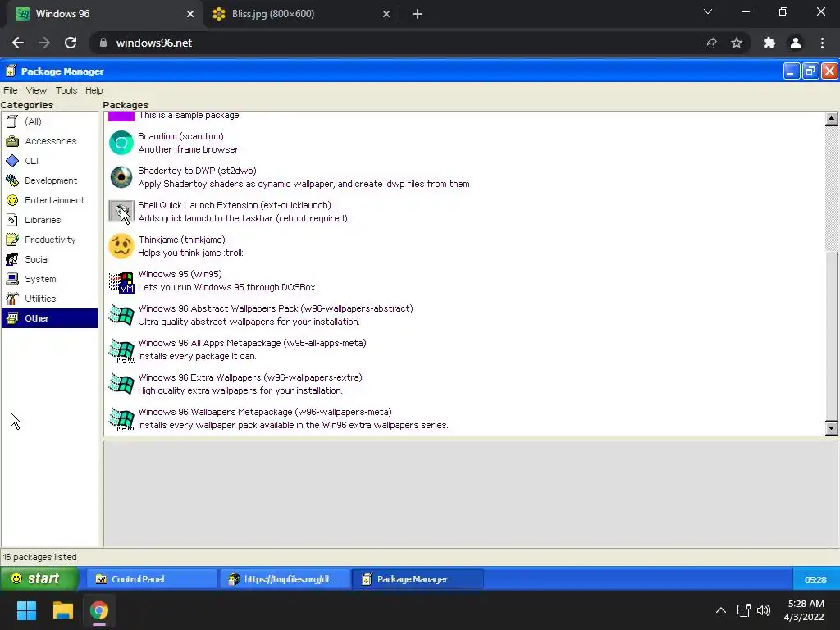Click the Accessories category icon
Image resolution: width=840 pixels, height=630 pixels.
[11, 141]
